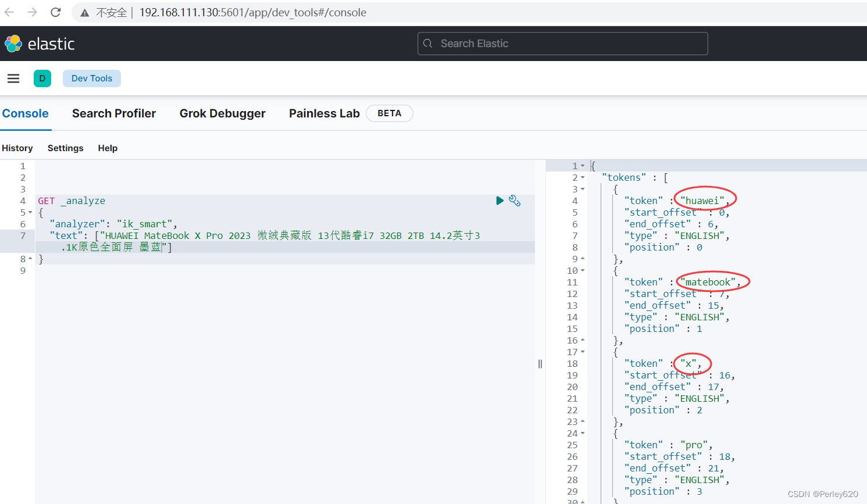Click the editor/output pane resize handle
Screen dimensions: 867x504
point(540,364)
